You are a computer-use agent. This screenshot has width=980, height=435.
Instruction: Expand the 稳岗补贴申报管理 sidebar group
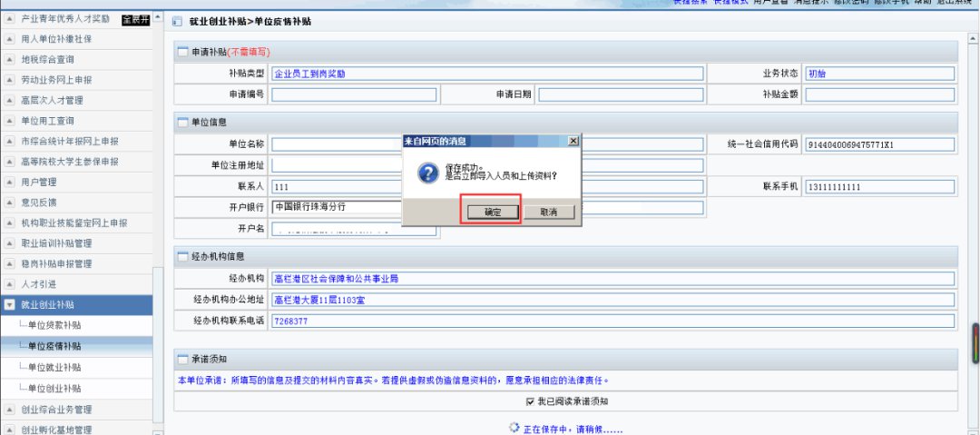(x=10, y=263)
